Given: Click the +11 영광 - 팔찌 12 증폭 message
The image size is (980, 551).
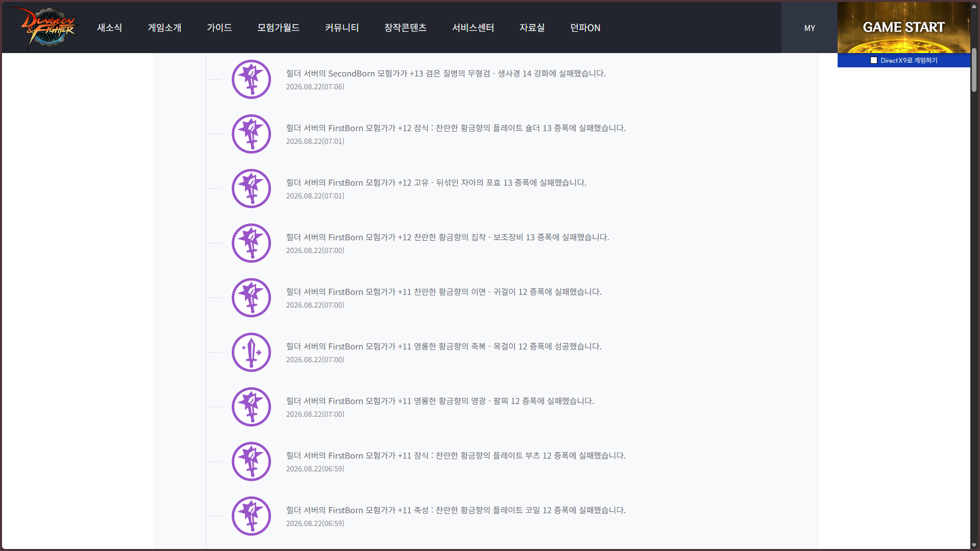Looking at the screenshot, I should click(440, 401).
